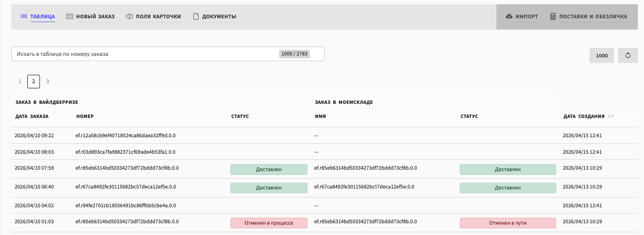
Task: Click the Номер column header
Action: (x=85, y=116)
